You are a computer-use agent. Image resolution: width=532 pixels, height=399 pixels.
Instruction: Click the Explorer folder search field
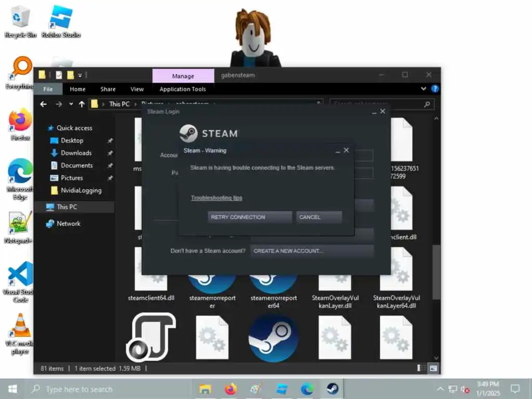pos(381,104)
